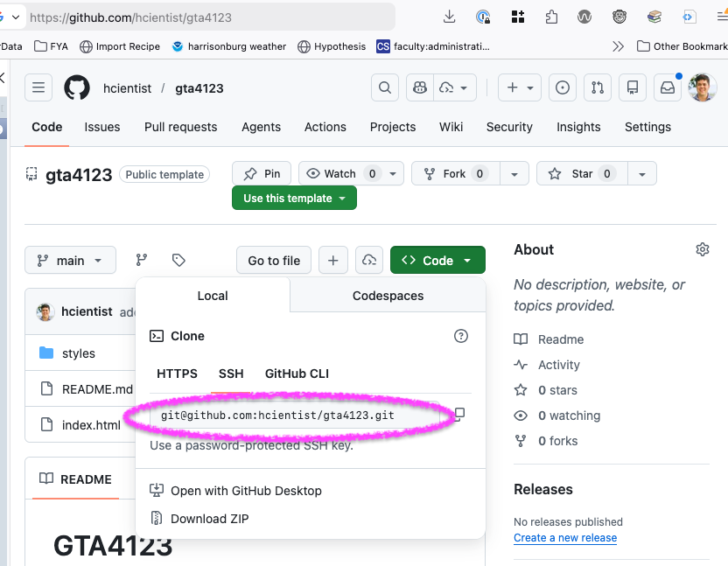Open the pull requests icon in the header

coord(598,87)
